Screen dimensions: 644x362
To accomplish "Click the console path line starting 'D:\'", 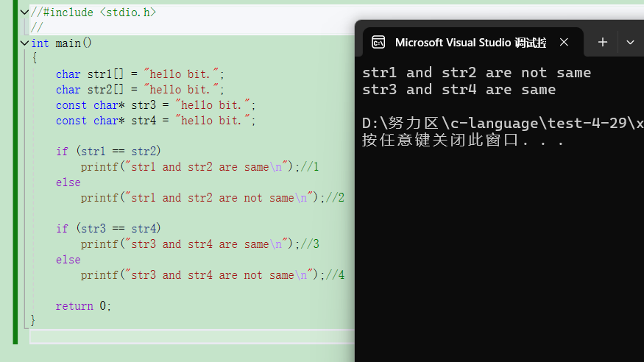I will coord(503,123).
